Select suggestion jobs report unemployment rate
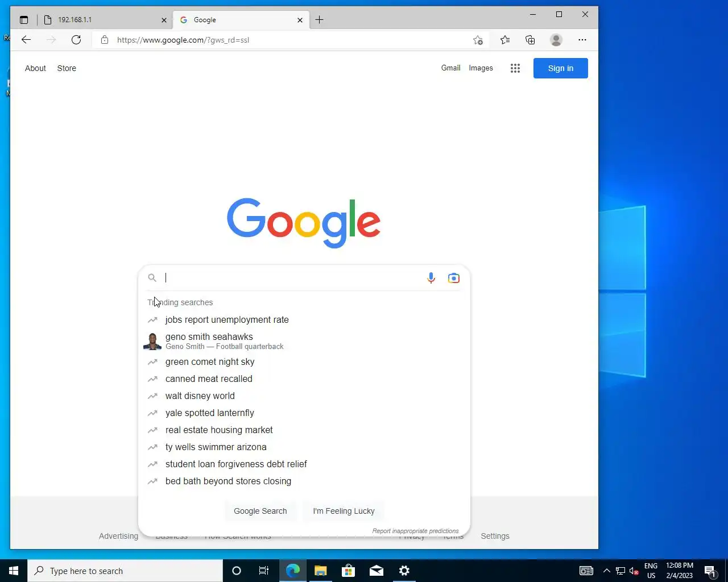 [x=304, y=320]
